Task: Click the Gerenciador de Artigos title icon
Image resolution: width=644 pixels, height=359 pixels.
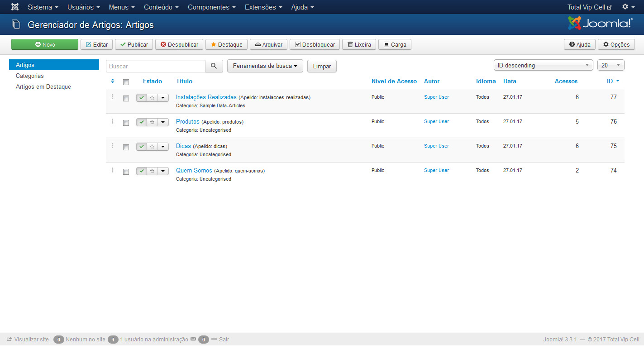Action: click(16, 24)
